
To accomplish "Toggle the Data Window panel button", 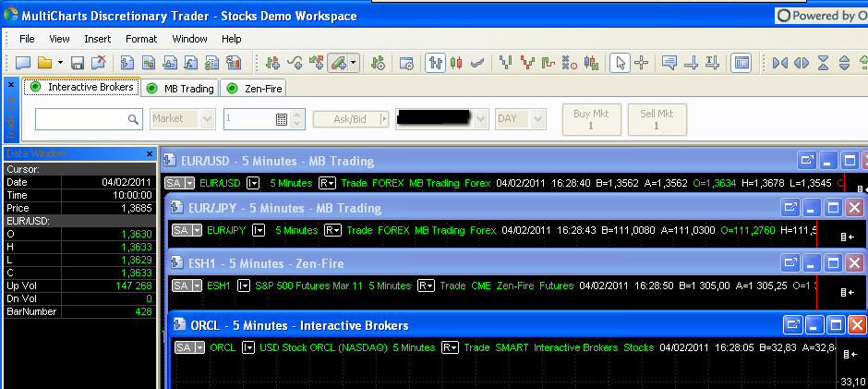I will 741,63.
